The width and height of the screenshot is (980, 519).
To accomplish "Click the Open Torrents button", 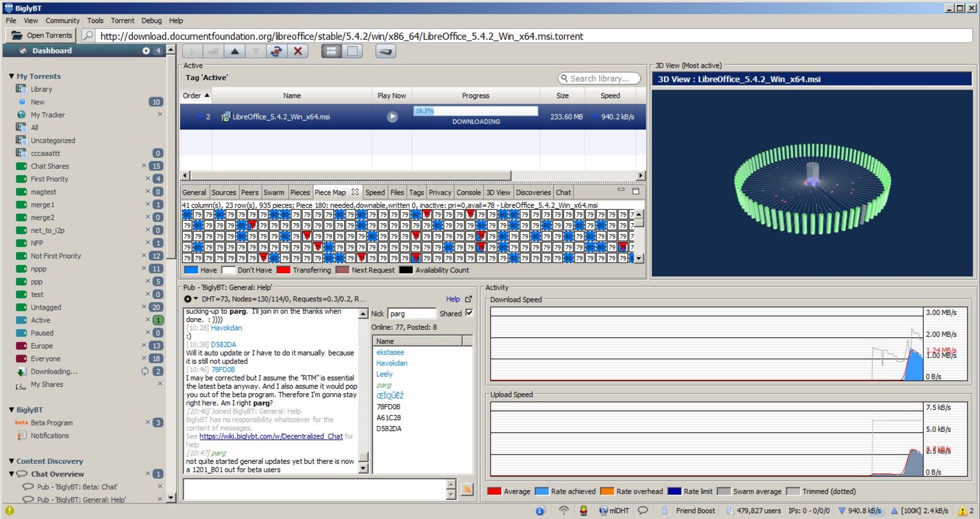I will (42, 35).
